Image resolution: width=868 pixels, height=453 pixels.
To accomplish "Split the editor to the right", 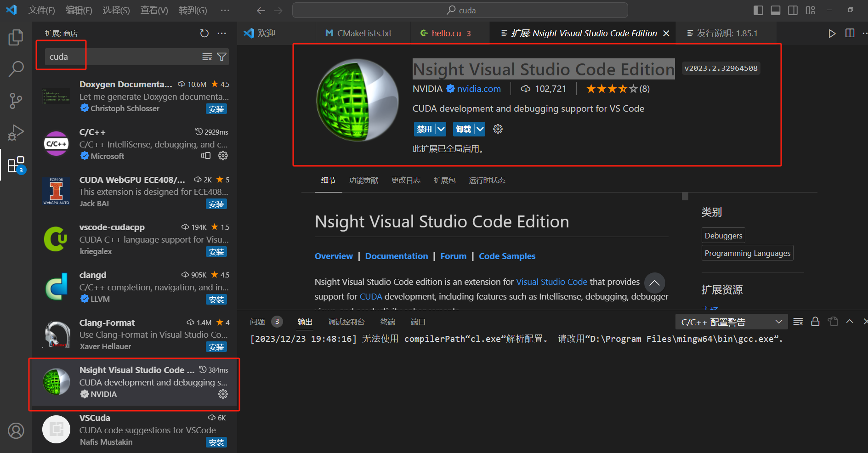I will (850, 33).
